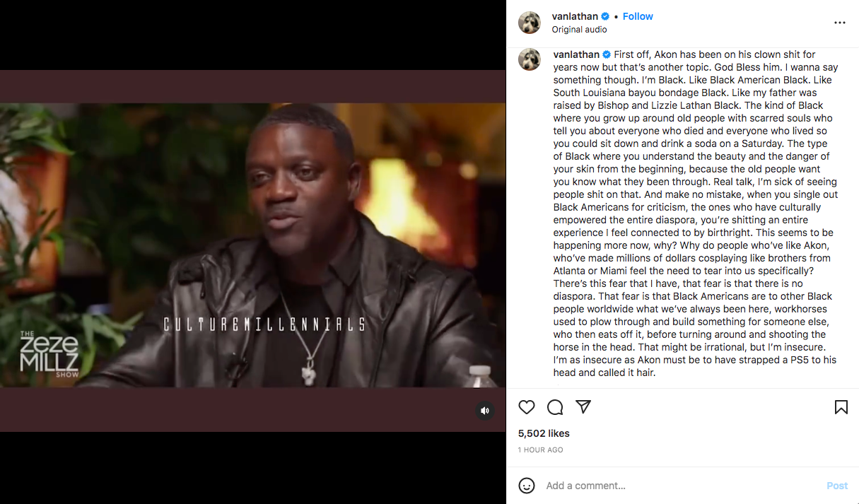The image size is (859, 504).
Task: Follow the vanlathan account
Action: coord(638,16)
